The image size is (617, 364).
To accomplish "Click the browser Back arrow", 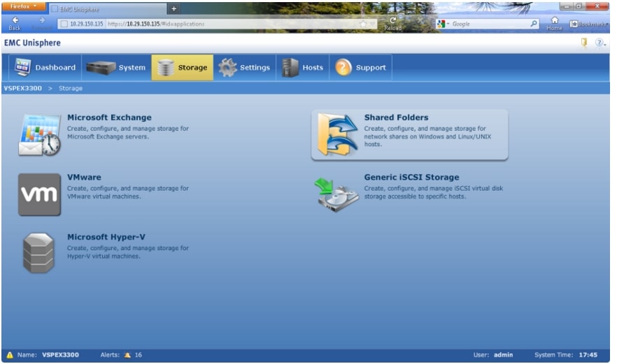I will (x=15, y=20).
